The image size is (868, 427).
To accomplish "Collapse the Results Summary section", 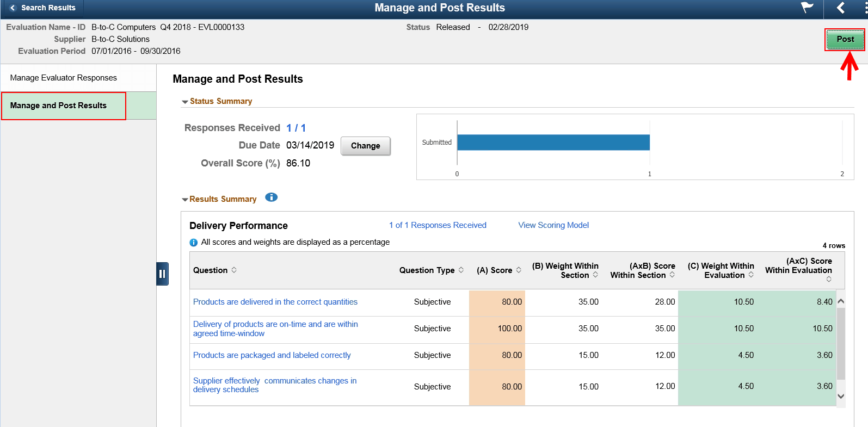I will tap(185, 200).
